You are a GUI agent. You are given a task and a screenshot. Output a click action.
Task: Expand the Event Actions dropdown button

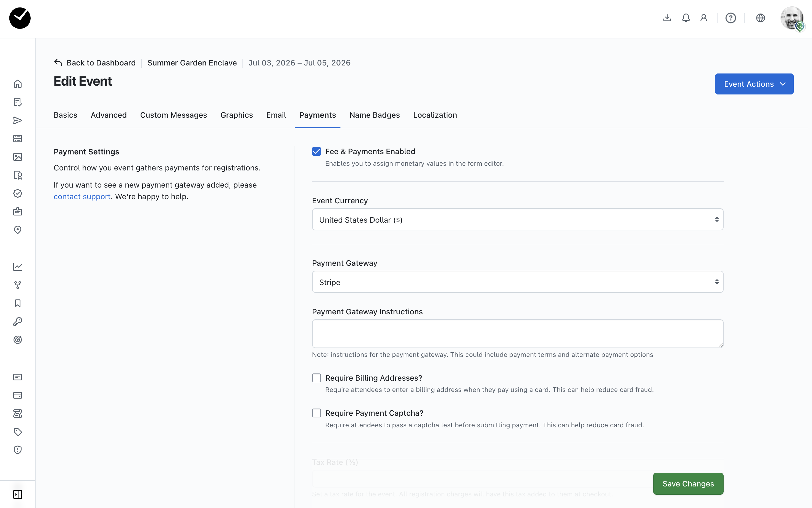click(754, 84)
